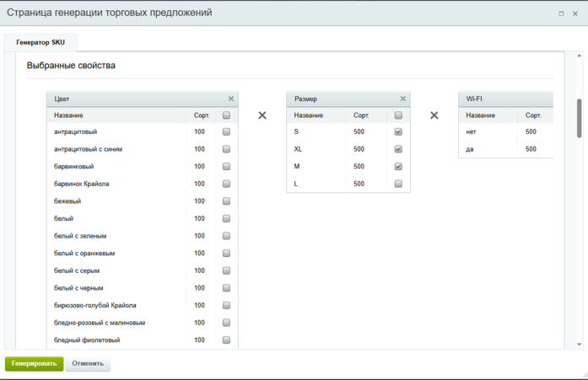This screenshot has height=380, width=588.
Task: Check the антрацитовый color checkbox
Action: pos(226,131)
